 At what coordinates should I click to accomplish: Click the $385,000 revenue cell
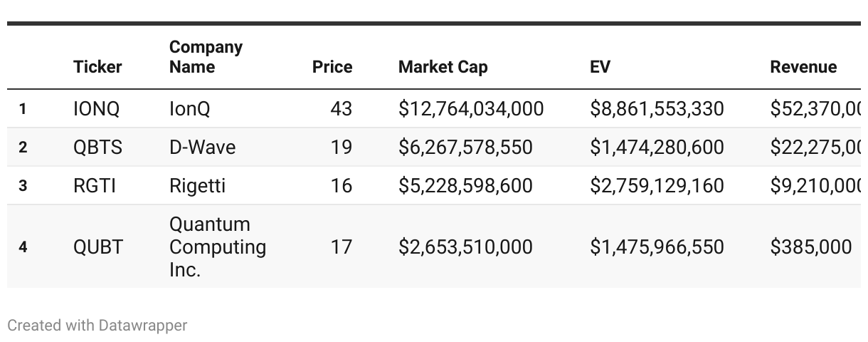[810, 247]
